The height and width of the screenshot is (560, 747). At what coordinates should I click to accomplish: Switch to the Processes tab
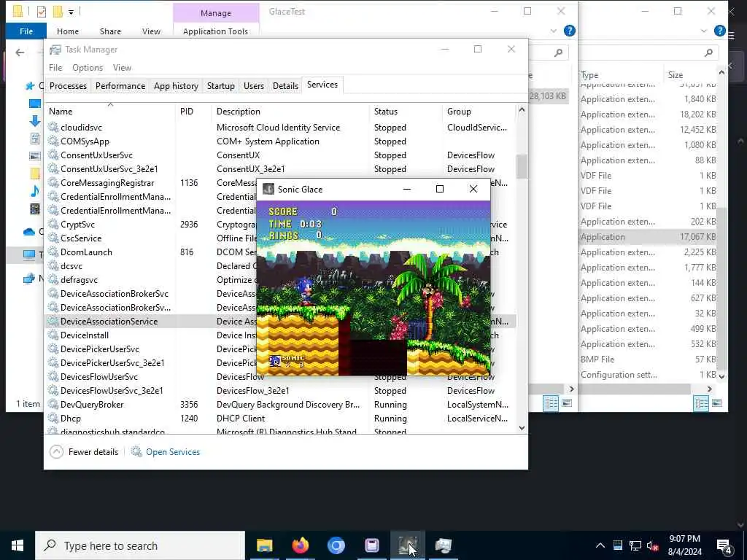click(68, 86)
